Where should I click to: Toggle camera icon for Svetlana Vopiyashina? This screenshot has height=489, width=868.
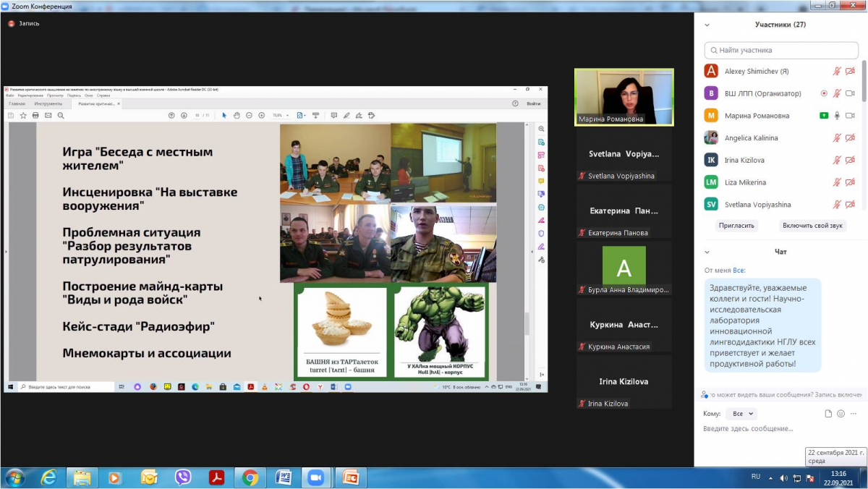point(850,205)
